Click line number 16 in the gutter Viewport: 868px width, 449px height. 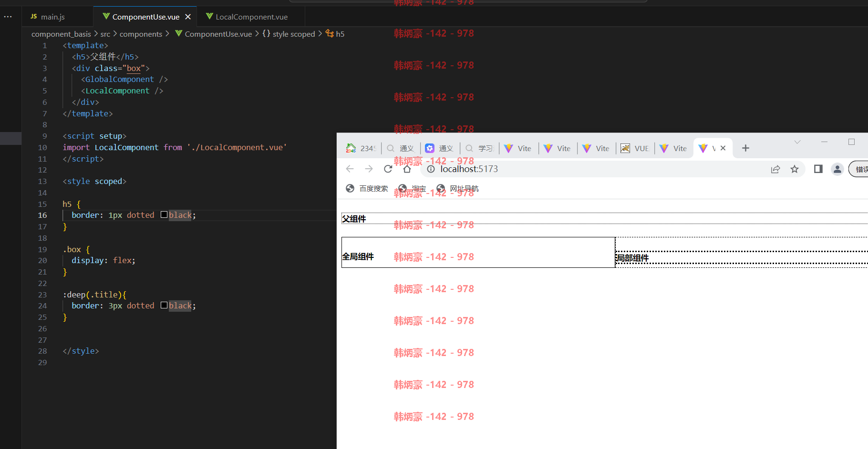42,215
